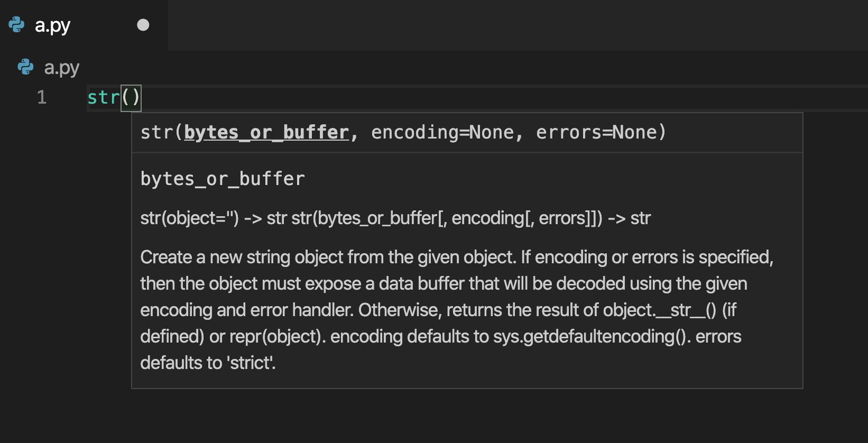This screenshot has height=443, width=868.
Task: Click line number 1 in the gutter
Action: coord(41,97)
